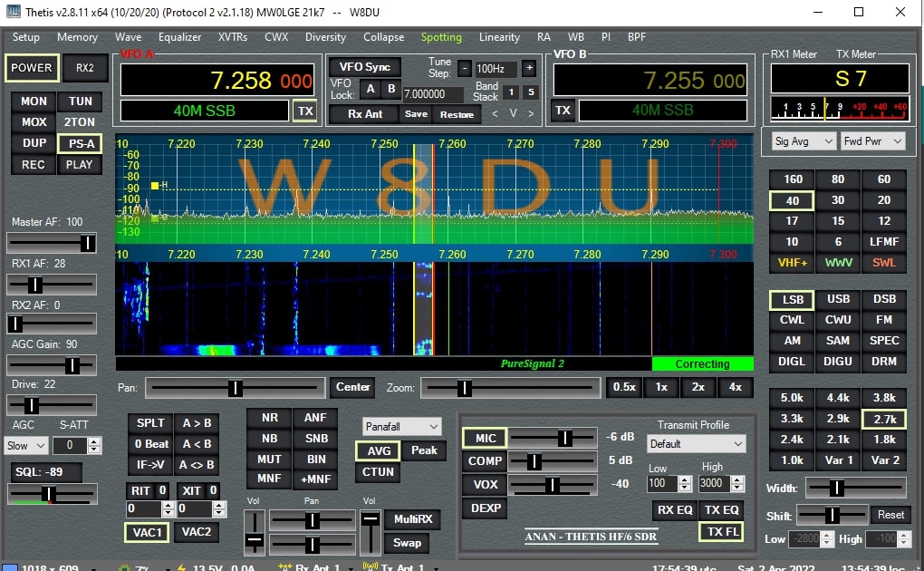Screen dimensions: 924x571
Task: Click VFO Lock A button
Action: (371, 89)
